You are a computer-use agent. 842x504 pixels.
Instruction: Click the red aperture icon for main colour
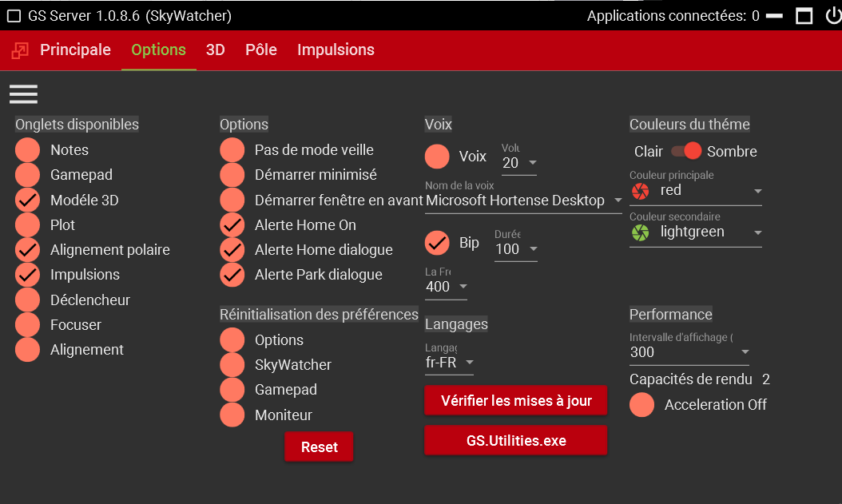coord(641,191)
